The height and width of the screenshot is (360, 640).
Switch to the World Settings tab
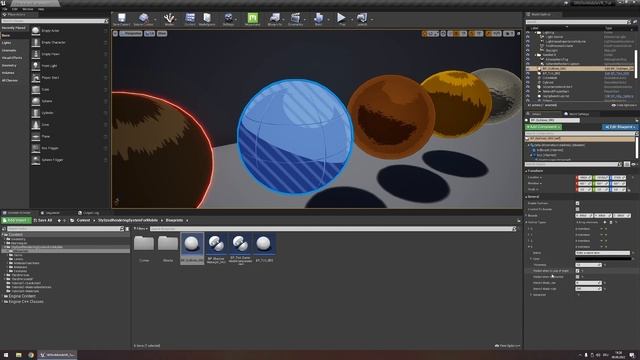pos(576,114)
